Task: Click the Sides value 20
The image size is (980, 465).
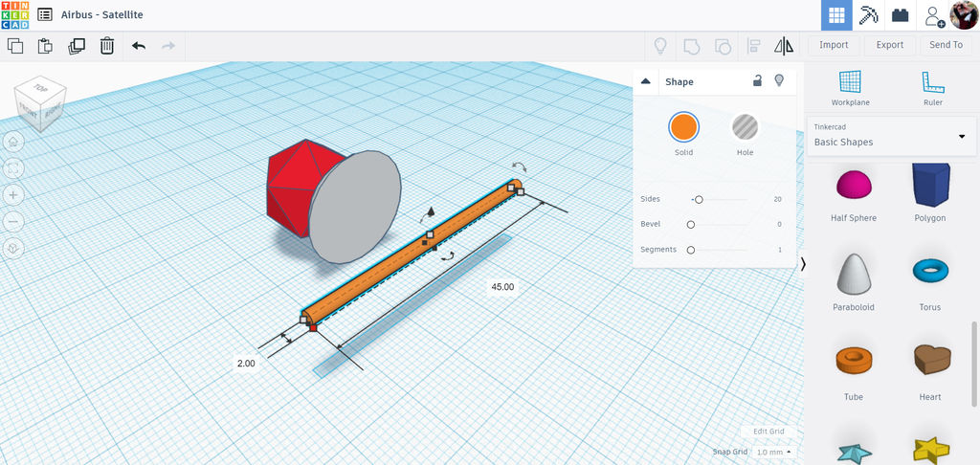Action: [x=777, y=199]
